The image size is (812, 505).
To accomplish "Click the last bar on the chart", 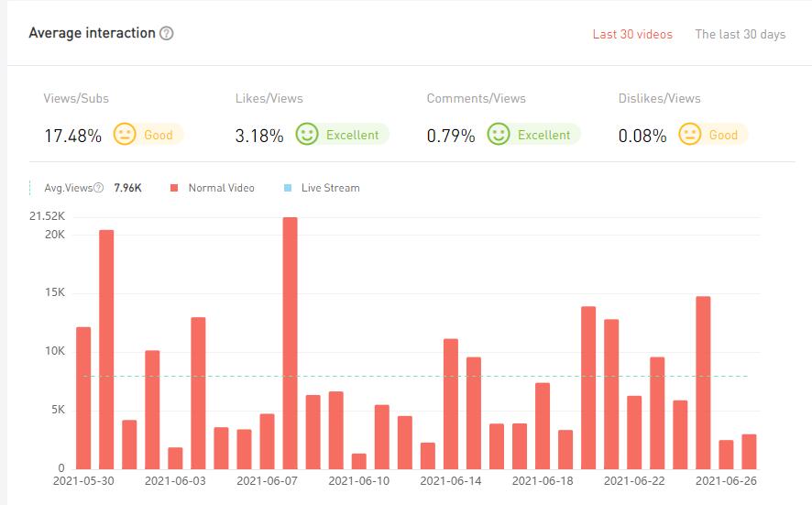I will click(x=749, y=451).
